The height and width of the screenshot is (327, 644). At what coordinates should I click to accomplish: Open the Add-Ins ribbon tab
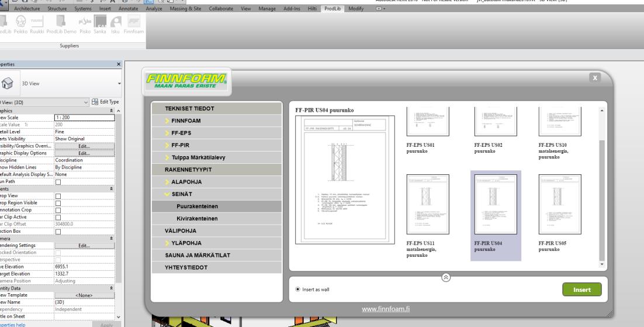(292, 9)
